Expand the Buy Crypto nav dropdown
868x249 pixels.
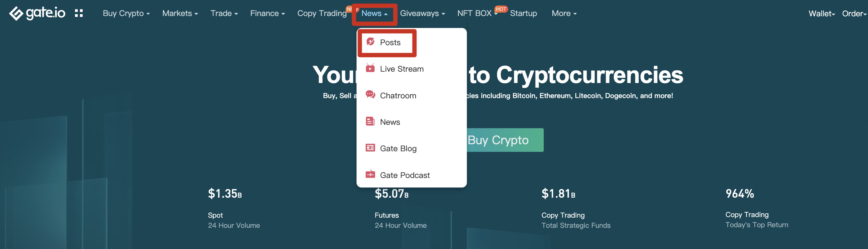126,14
